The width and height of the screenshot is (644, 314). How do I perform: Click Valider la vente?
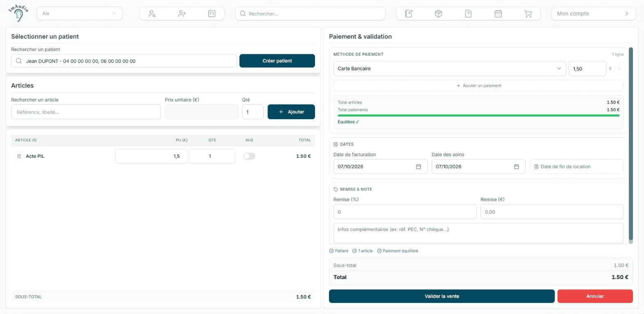pos(442,296)
